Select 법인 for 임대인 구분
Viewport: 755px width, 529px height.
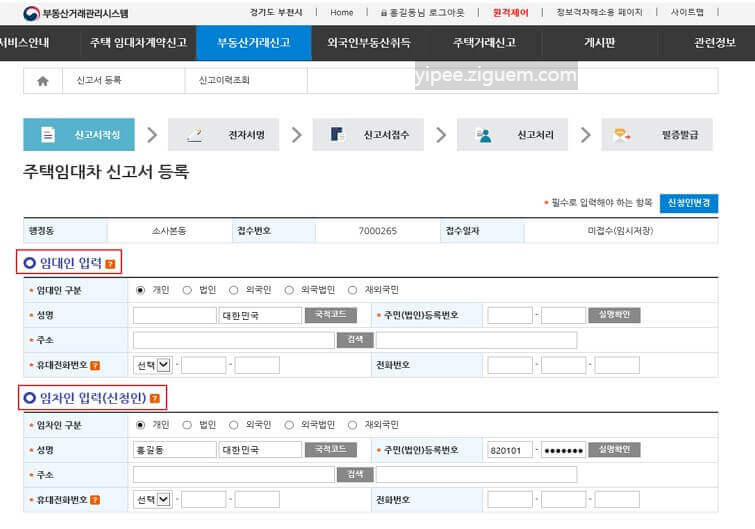tap(187, 290)
